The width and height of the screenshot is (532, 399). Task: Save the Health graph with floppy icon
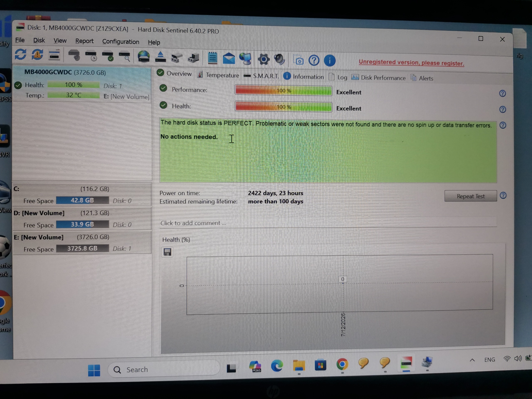(x=167, y=252)
